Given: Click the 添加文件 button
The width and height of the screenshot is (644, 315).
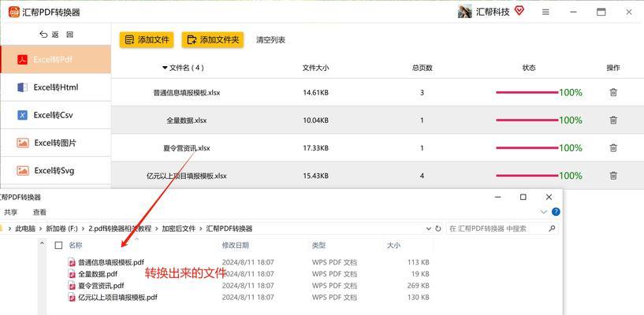Looking at the screenshot, I should click(x=147, y=39).
